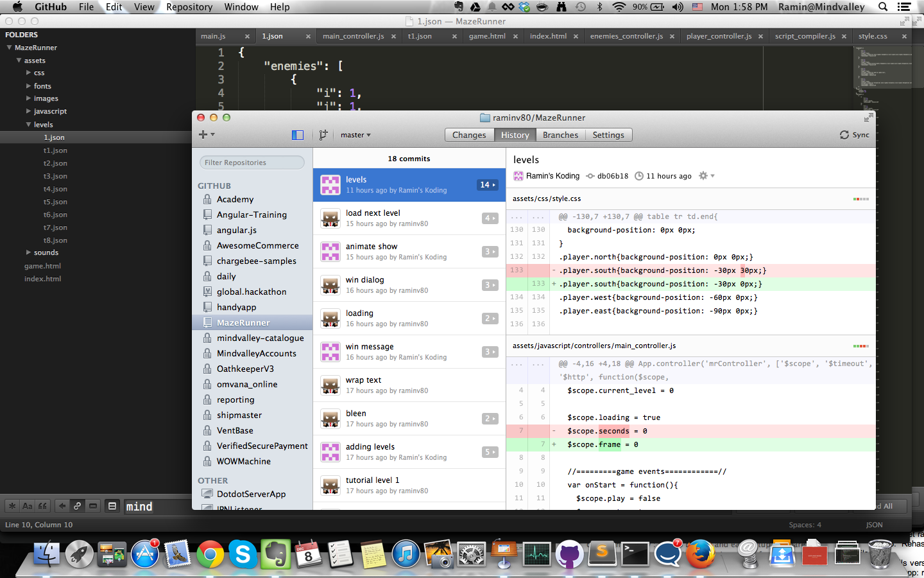Expand the javascript folder in Sublime sidebar
This screenshot has height=578, width=924.
click(x=28, y=112)
